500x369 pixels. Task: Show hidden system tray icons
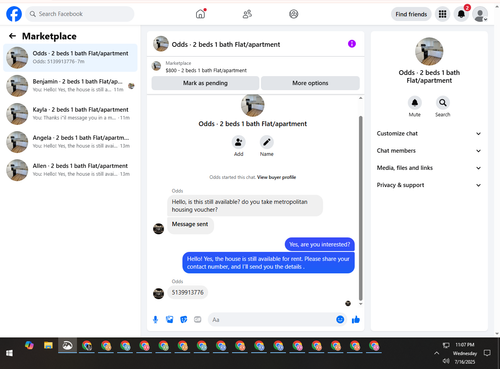436,353
